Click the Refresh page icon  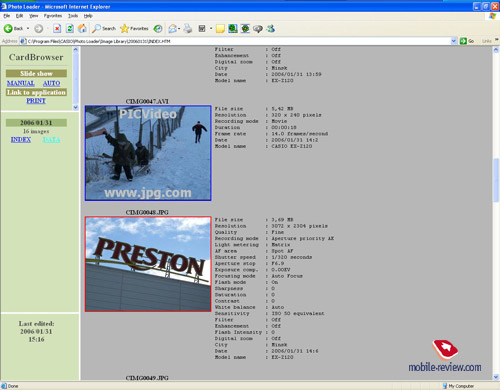point(70,29)
